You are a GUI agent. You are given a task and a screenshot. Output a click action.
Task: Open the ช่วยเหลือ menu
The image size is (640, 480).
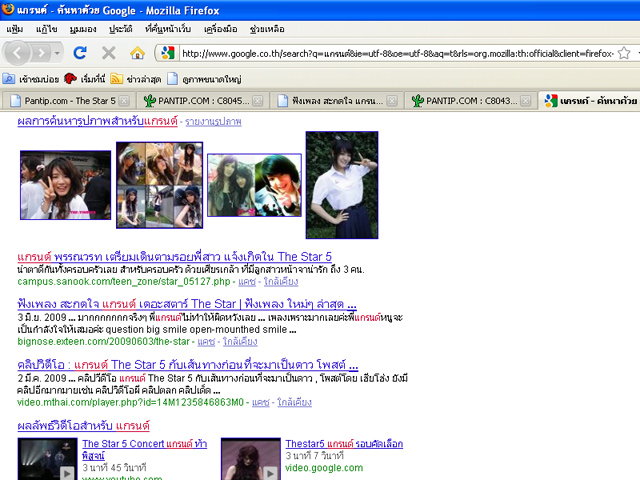pos(267,29)
